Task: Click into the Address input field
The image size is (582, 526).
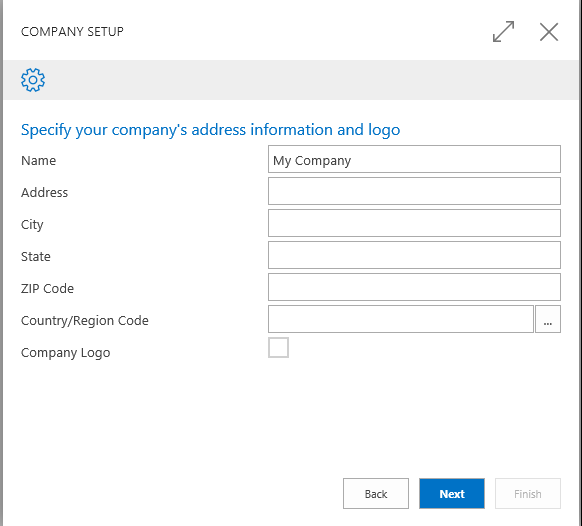Action: point(414,191)
